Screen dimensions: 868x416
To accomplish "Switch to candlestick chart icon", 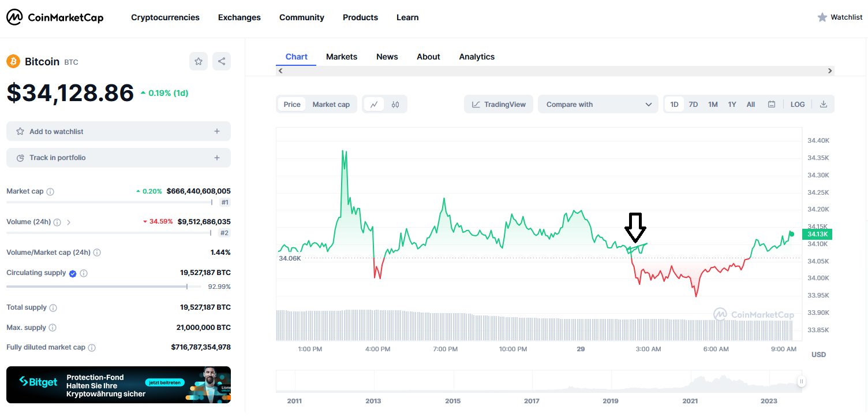I will point(395,105).
